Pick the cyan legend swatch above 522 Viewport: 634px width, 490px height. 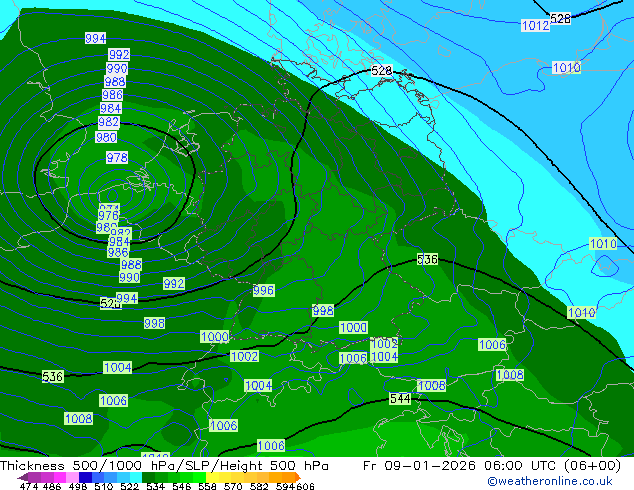pos(136,477)
